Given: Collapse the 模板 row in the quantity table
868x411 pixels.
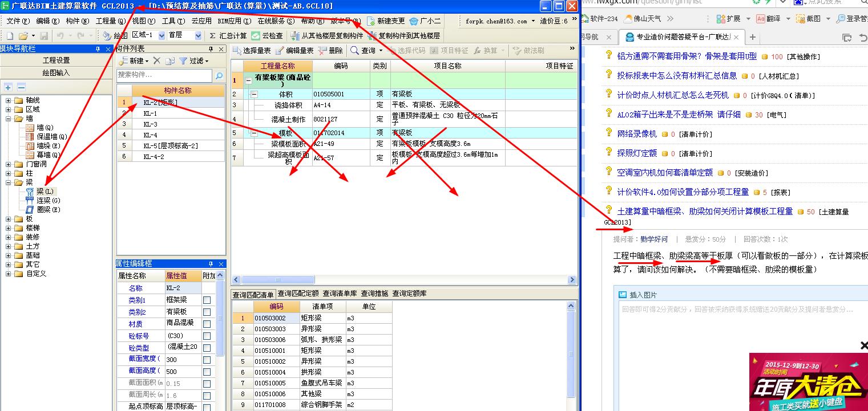Looking at the screenshot, I should click(254, 133).
